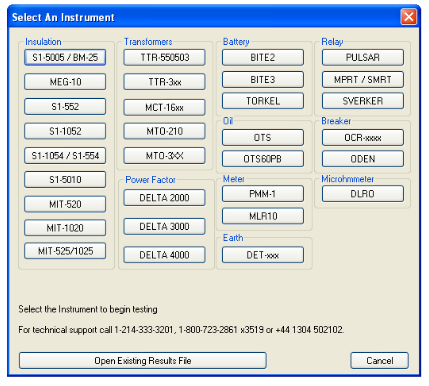Choose the ODEN breaker button
429x386 pixels.
pyautogui.click(x=363, y=159)
